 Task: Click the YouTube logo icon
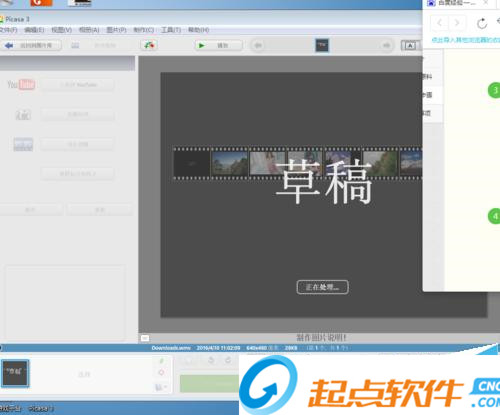pos(21,85)
